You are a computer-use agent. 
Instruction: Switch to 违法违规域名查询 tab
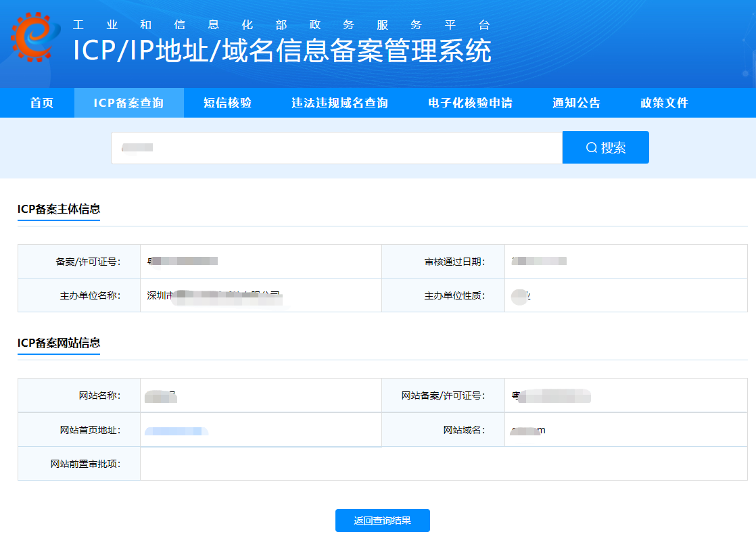click(x=339, y=103)
